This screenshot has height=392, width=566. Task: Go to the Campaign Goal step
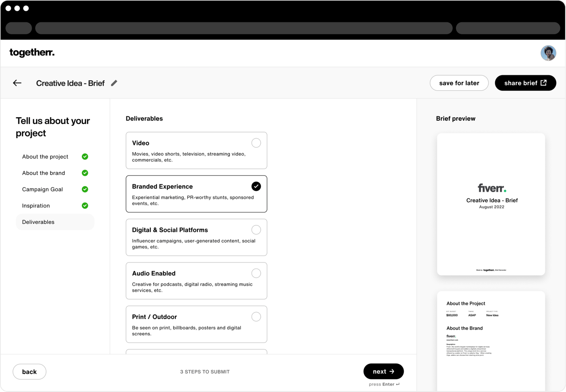tap(42, 189)
